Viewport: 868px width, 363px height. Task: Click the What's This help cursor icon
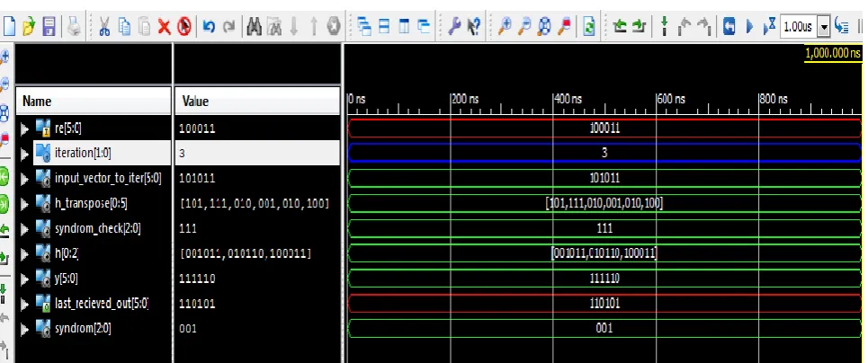tap(474, 25)
